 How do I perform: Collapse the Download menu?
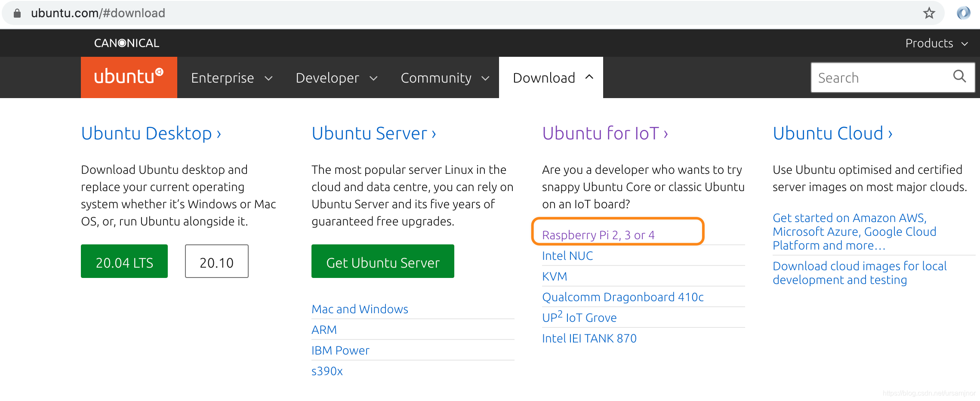coord(551,78)
